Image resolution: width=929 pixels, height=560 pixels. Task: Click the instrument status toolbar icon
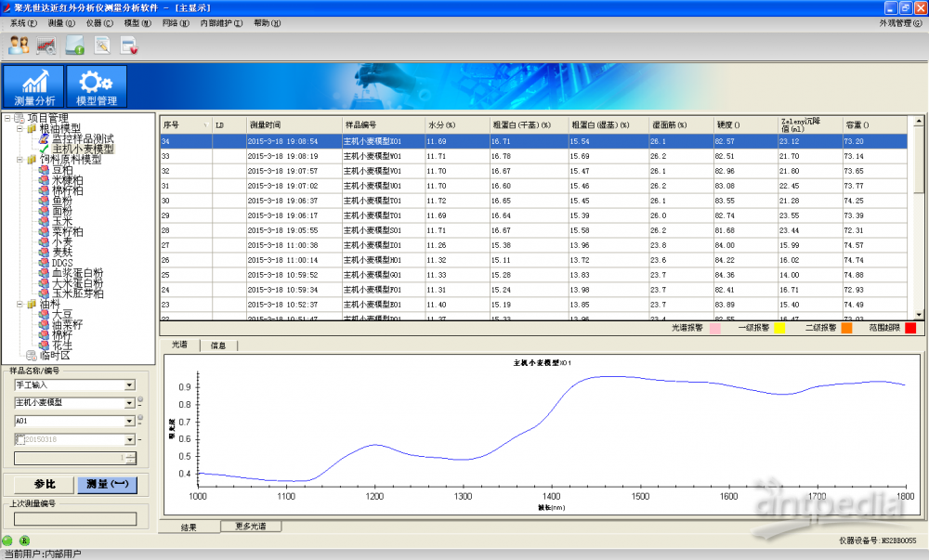74,45
